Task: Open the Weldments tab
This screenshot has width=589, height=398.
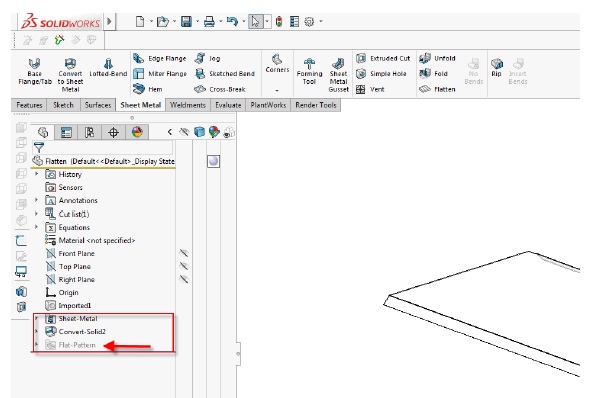Action: tap(188, 105)
